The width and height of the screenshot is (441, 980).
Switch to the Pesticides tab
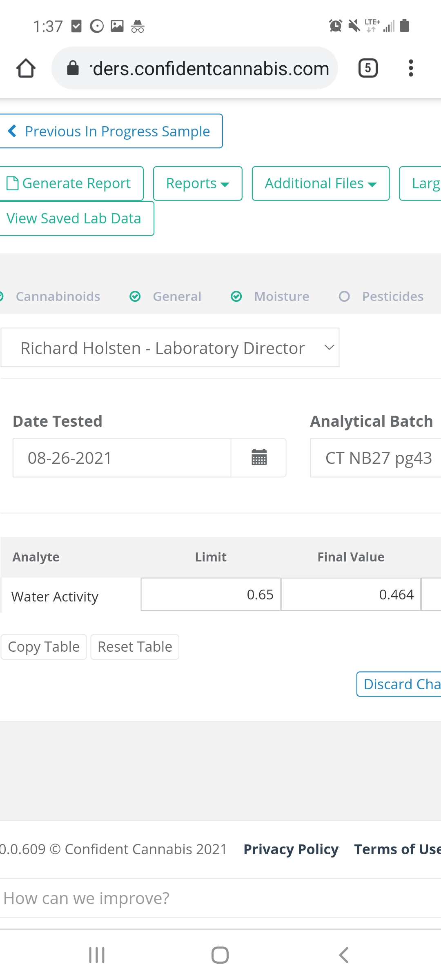(x=392, y=296)
